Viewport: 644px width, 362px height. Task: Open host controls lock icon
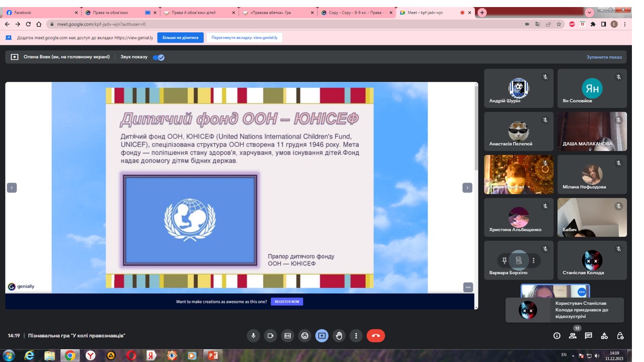point(620,336)
